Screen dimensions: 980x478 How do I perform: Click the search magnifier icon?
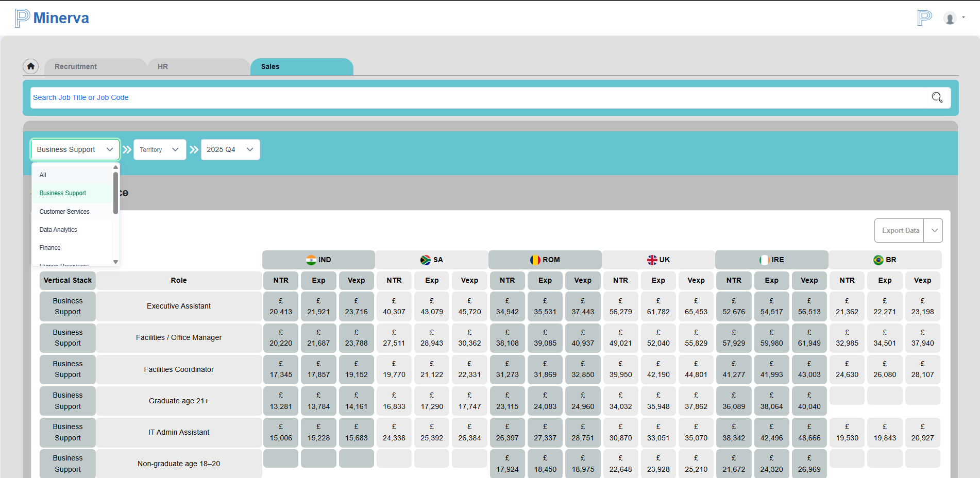click(x=937, y=97)
